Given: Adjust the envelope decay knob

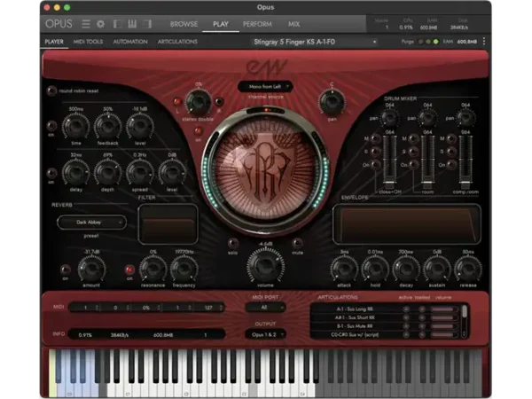Looking at the screenshot, I should (406, 270).
